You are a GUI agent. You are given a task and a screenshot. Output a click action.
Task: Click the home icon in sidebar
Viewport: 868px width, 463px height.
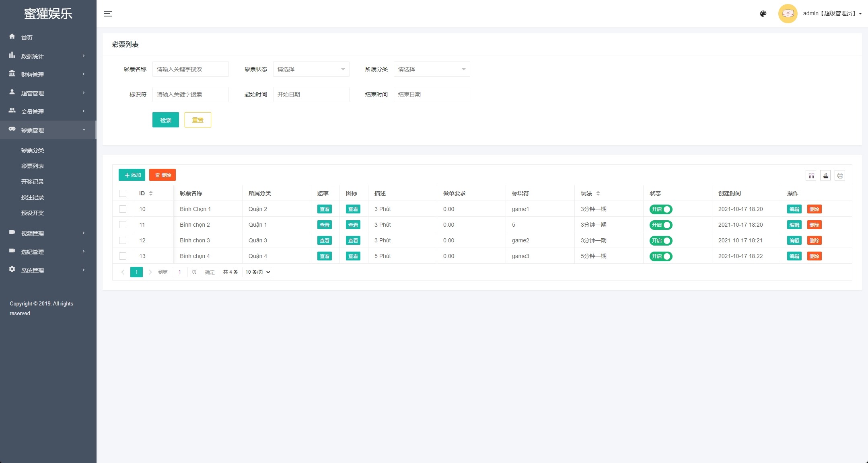pyautogui.click(x=12, y=37)
